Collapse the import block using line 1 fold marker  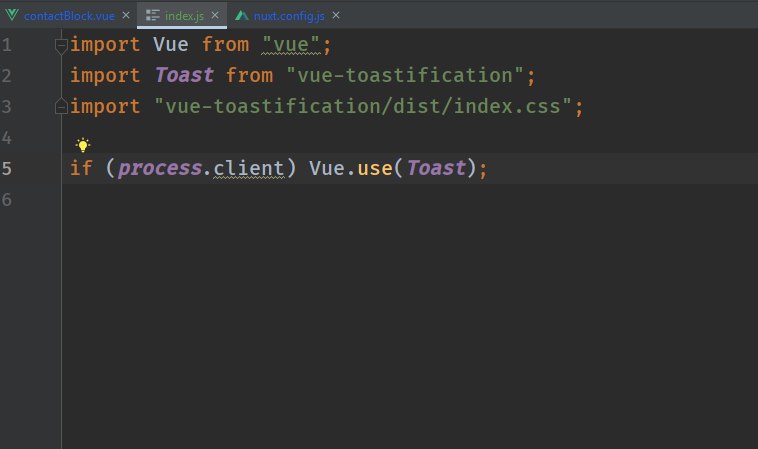pos(61,46)
